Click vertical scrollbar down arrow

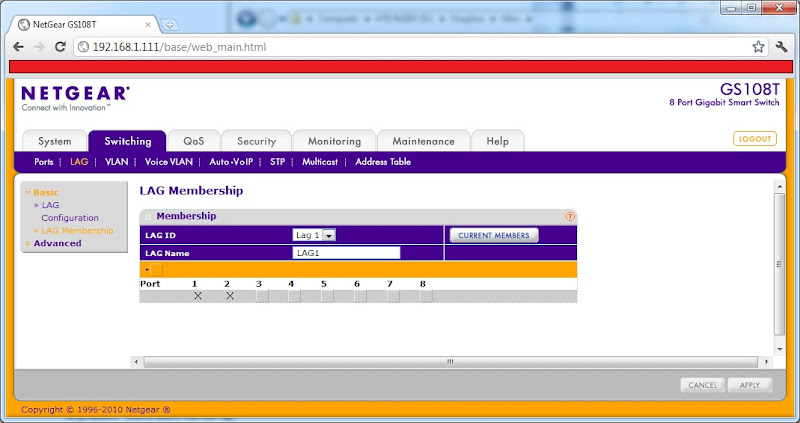(x=779, y=350)
